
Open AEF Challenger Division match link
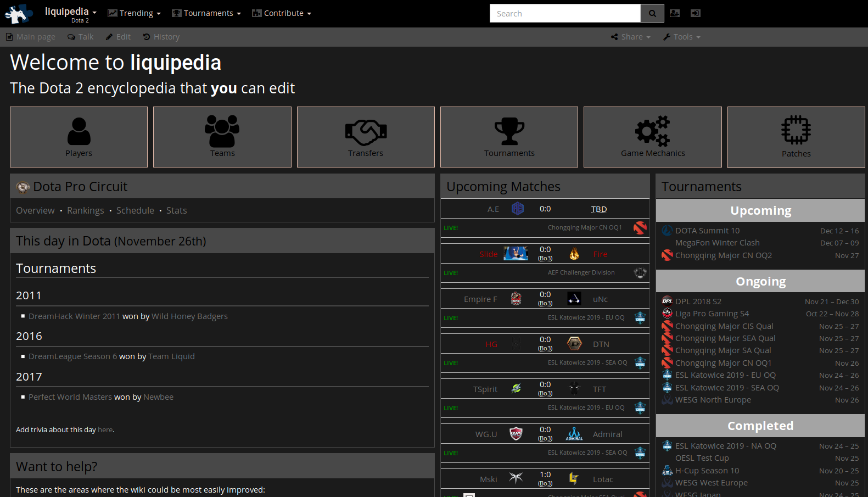pos(581,272)
